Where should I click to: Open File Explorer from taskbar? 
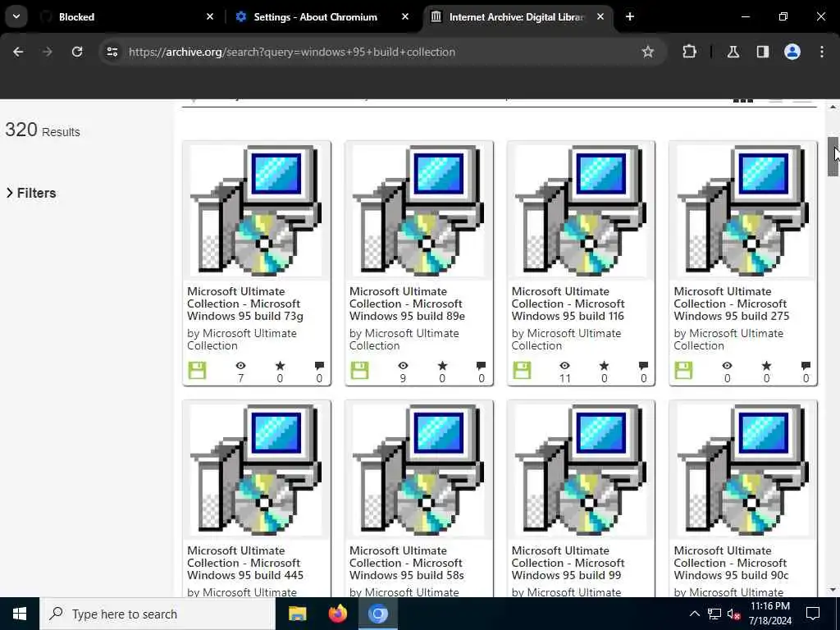[297, 614]
